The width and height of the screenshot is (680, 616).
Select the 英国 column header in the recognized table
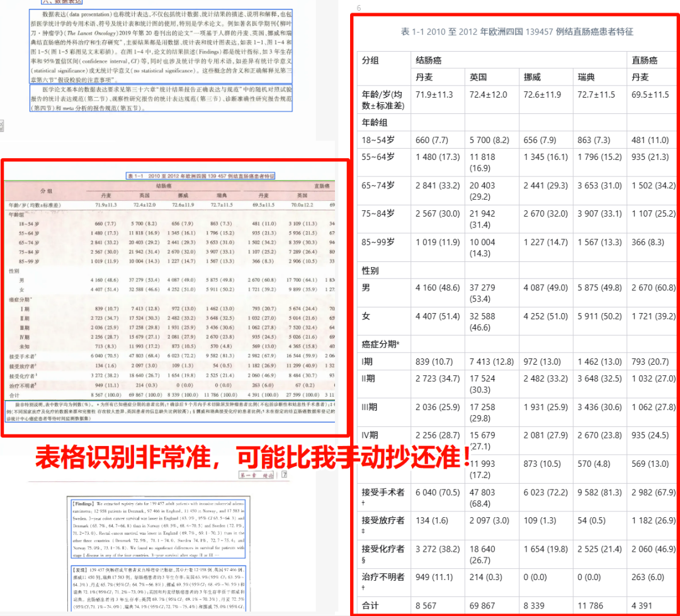tap(479, 77)
